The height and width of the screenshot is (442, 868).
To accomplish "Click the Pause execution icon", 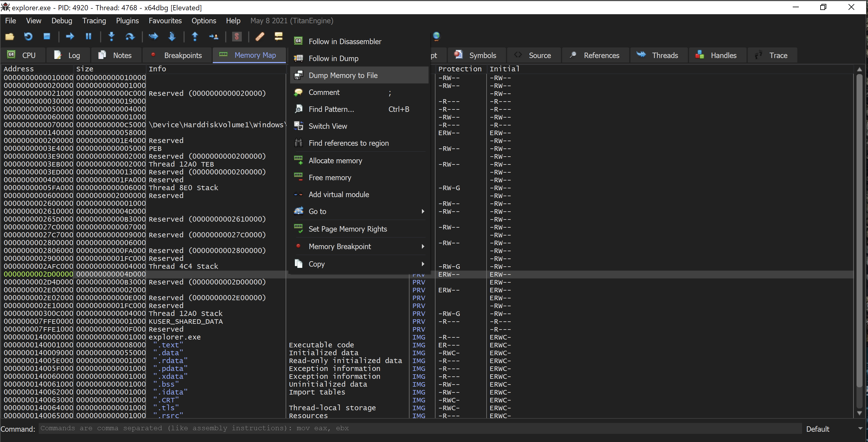I will [x=88, y=36].
